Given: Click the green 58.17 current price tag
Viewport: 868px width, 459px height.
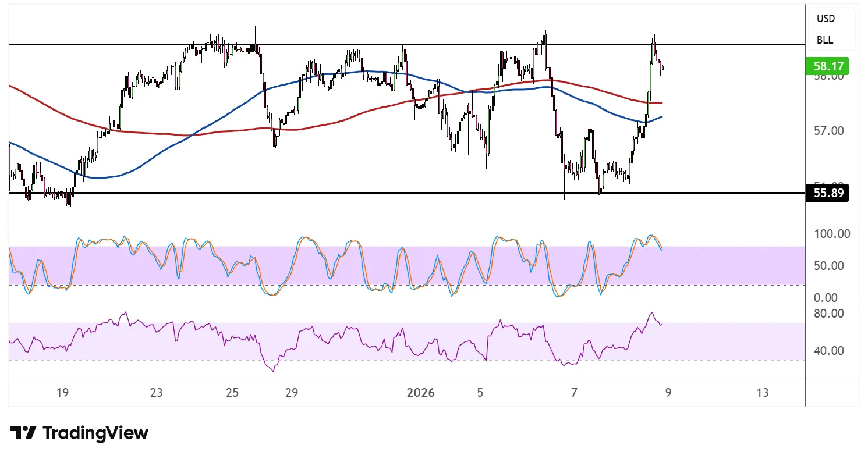Looking at the screenshot, I should click(828, 66).
